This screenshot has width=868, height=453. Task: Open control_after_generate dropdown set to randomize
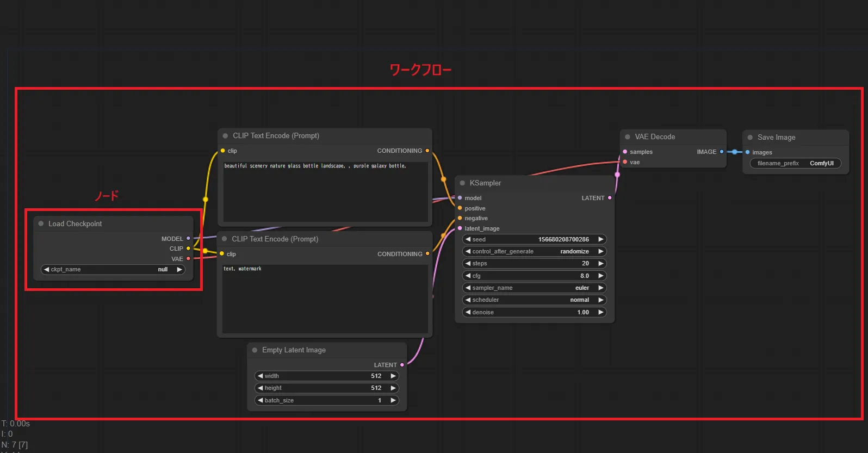tap(534, 251)
